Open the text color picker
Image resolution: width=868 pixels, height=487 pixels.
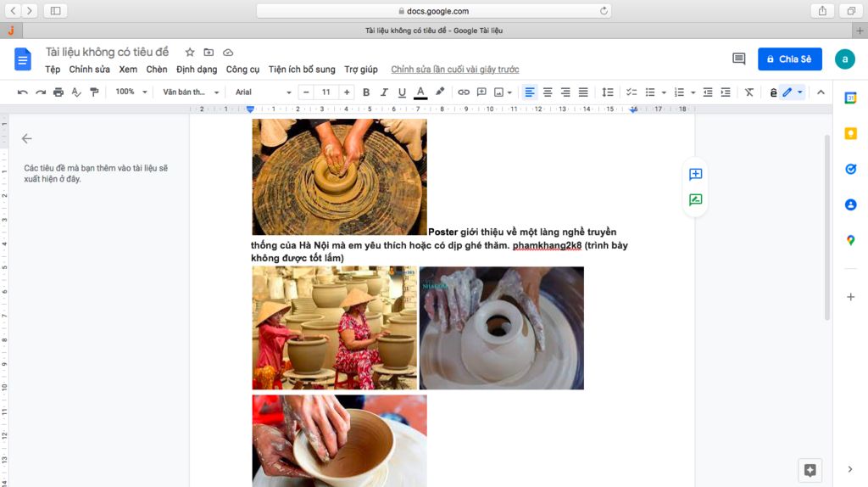[420, 92]
